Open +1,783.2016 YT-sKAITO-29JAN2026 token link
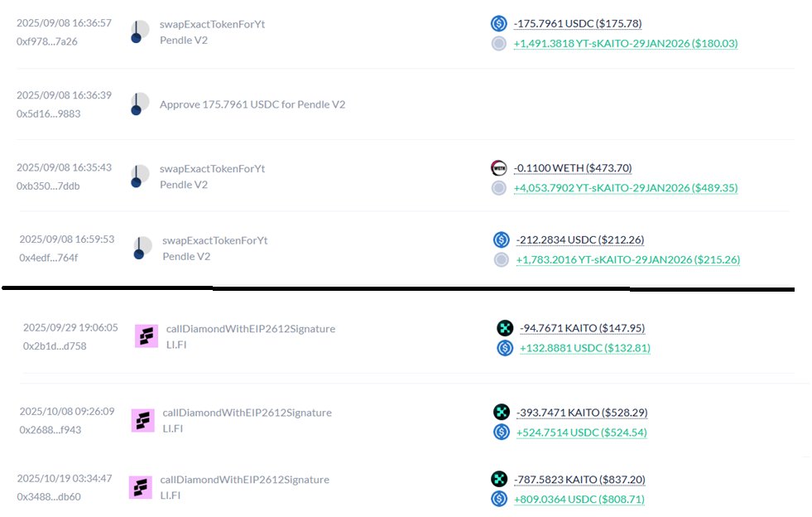This screenshot has width=812, height=517. tap(627, 260)
